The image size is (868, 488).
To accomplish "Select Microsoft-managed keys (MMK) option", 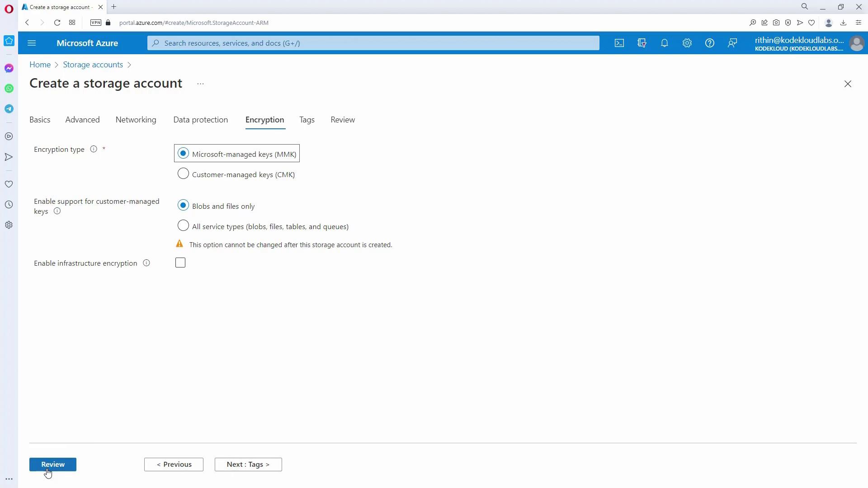I will coord(183,154).
